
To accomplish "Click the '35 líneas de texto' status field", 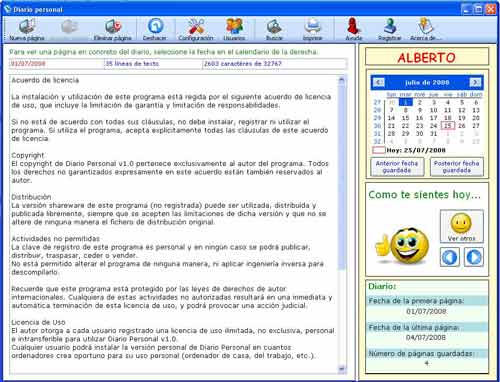I will click(153, 63).
